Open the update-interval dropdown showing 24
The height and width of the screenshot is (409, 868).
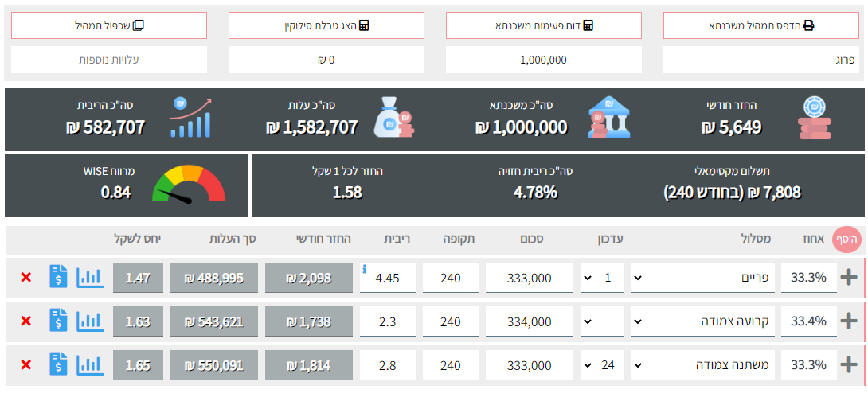pos(602,365)
